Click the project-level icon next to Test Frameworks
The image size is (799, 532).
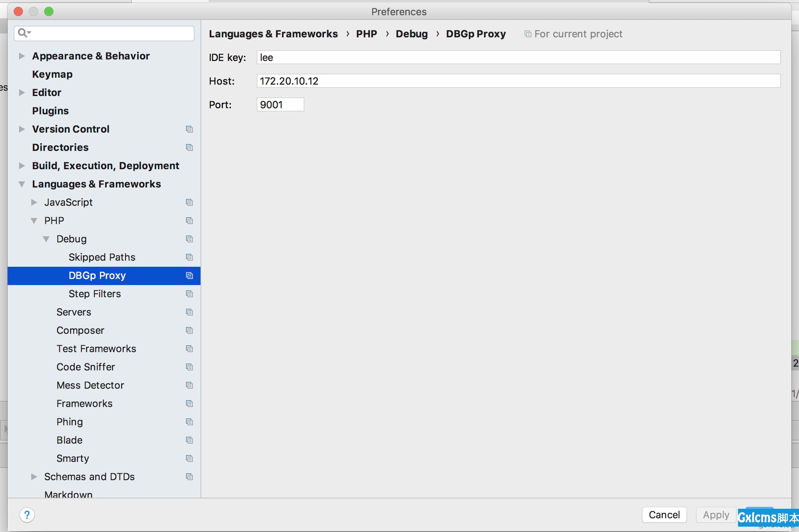189,349
